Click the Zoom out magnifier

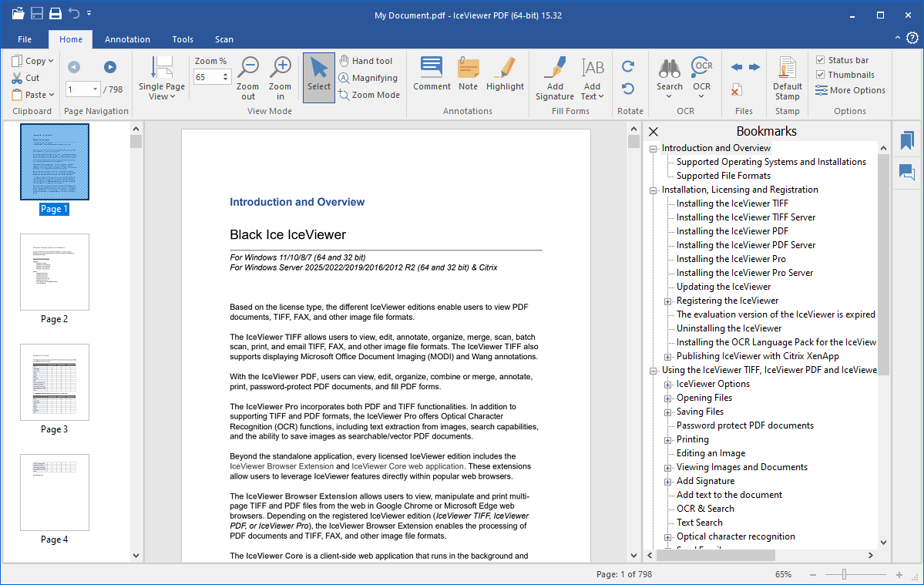(248, 79)
